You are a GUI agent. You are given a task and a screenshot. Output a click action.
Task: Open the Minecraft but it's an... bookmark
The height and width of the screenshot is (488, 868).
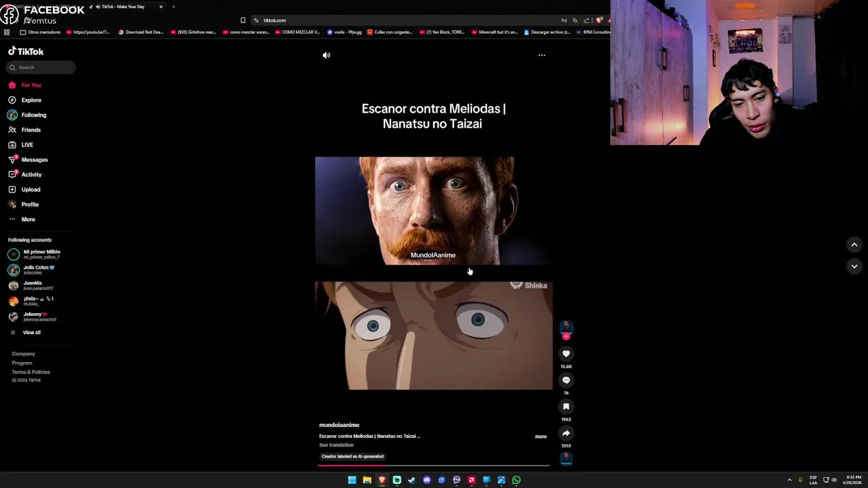(x=494, y=33)
